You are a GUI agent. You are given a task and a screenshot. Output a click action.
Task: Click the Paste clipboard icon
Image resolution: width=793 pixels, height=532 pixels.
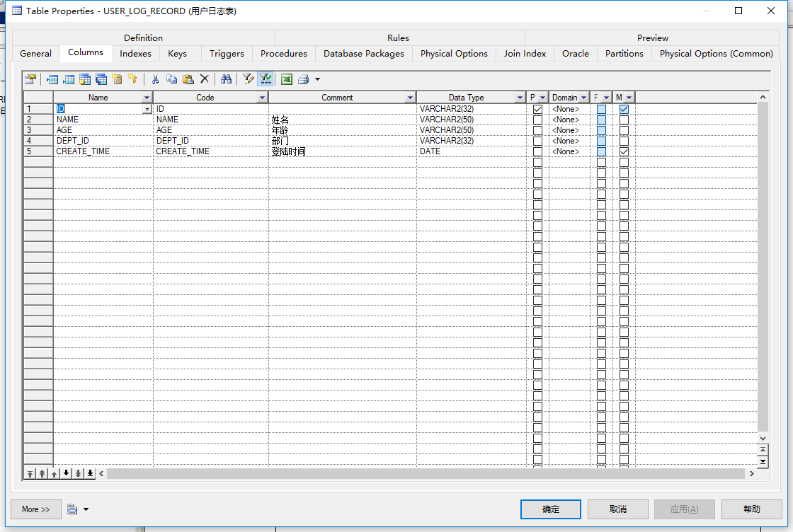pyautogui.click(x=188, y=79)
